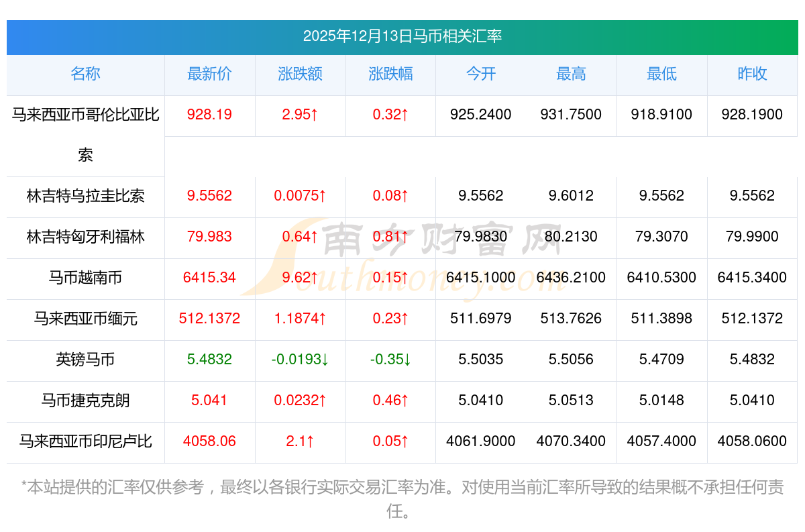Select high value 513.7626
The image size is (805, 532).
(571, 319)
